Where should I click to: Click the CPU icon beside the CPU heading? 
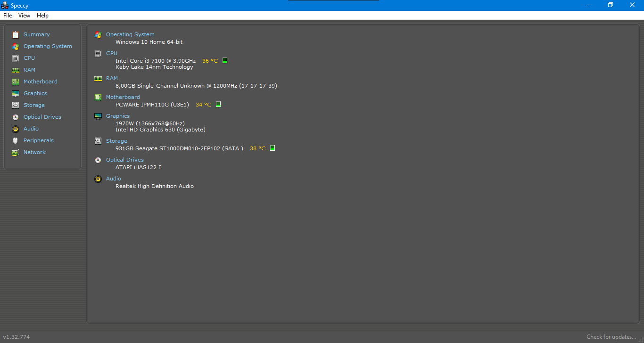98,53
